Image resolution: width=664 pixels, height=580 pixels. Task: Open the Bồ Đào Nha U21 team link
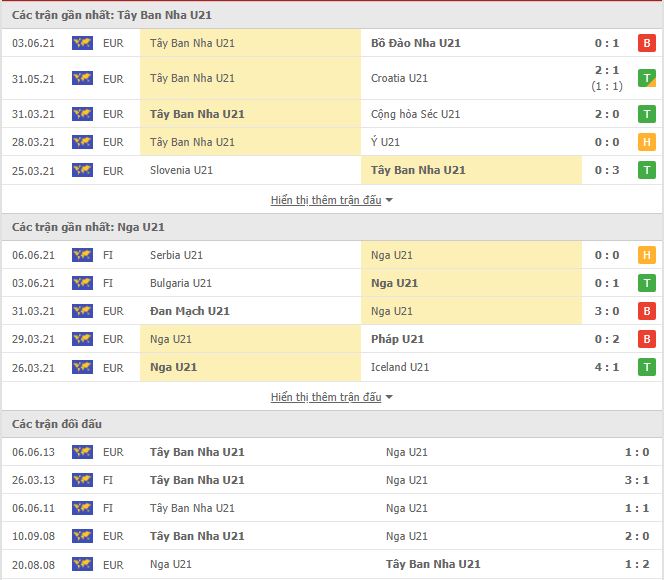415,43
